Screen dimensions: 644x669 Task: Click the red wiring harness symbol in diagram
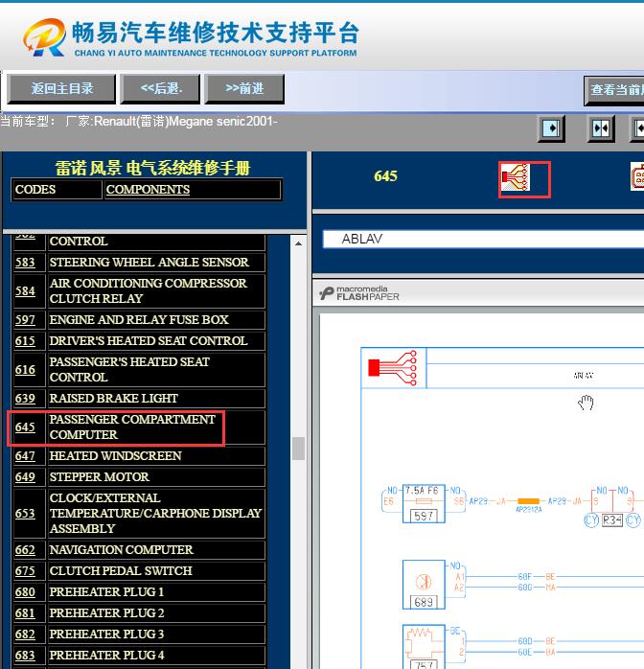coord(393,368)
